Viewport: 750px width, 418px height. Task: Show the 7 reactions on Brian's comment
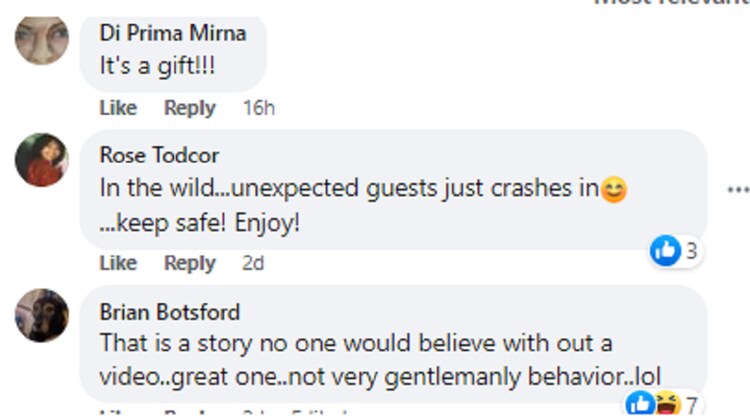click(x=689, y=405)
